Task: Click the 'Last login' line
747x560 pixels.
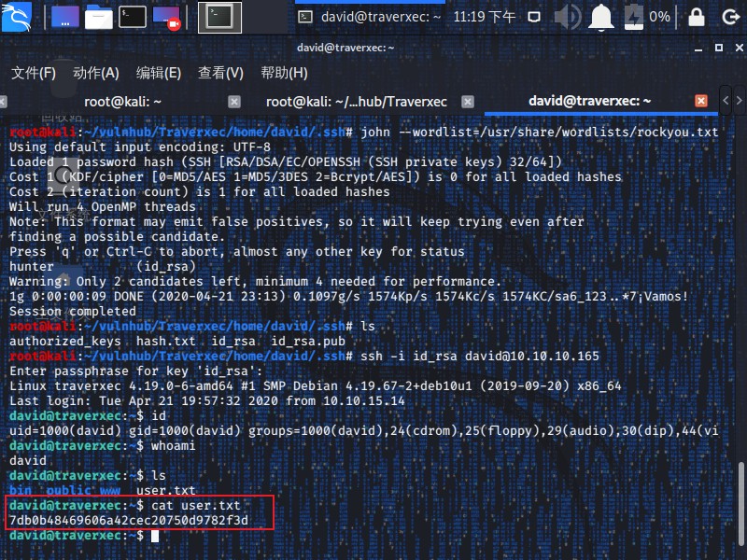Action: pyautogui.click(x=206, y=400)
